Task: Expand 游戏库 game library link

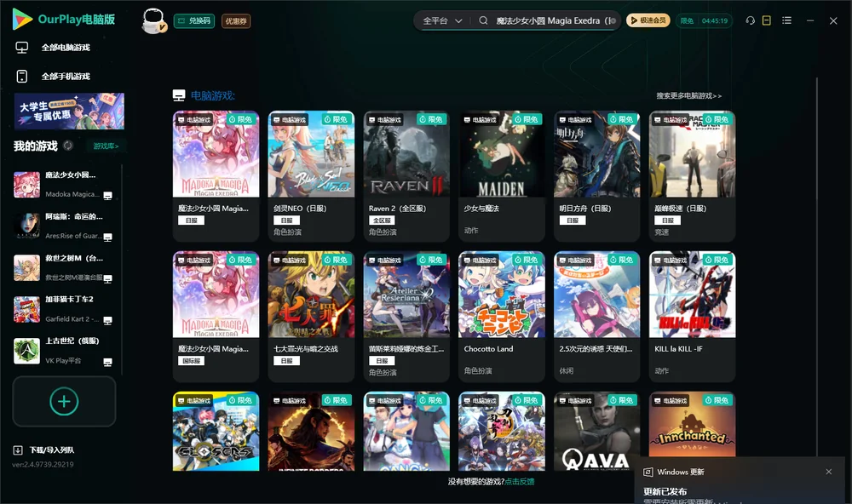Action: click(x=106, y=146)
